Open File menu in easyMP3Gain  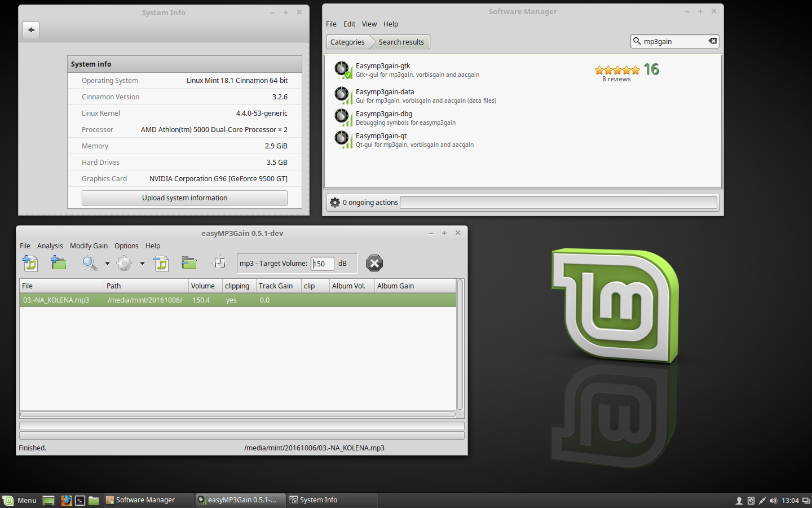[x=25, y=246]
